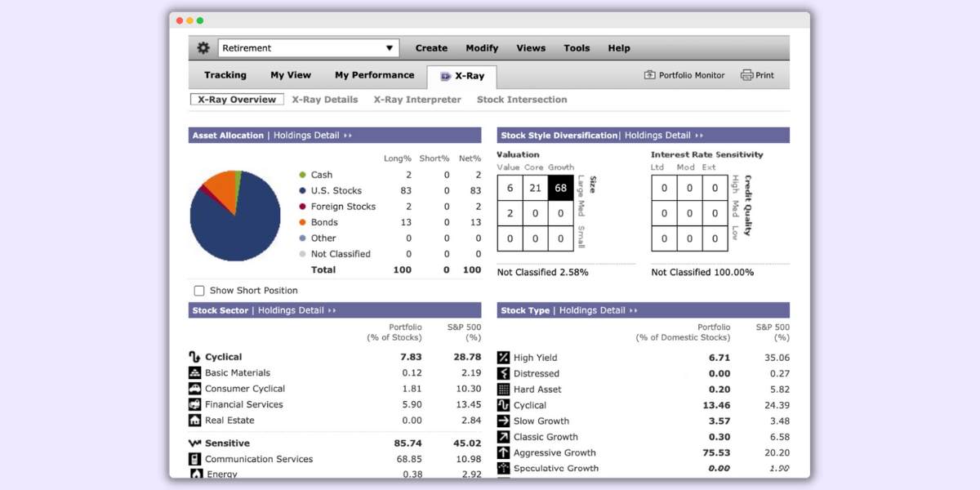Click the Communication Services 68.85 value
The height and width of the screenshot is (490, 980).
click(408, 459)
